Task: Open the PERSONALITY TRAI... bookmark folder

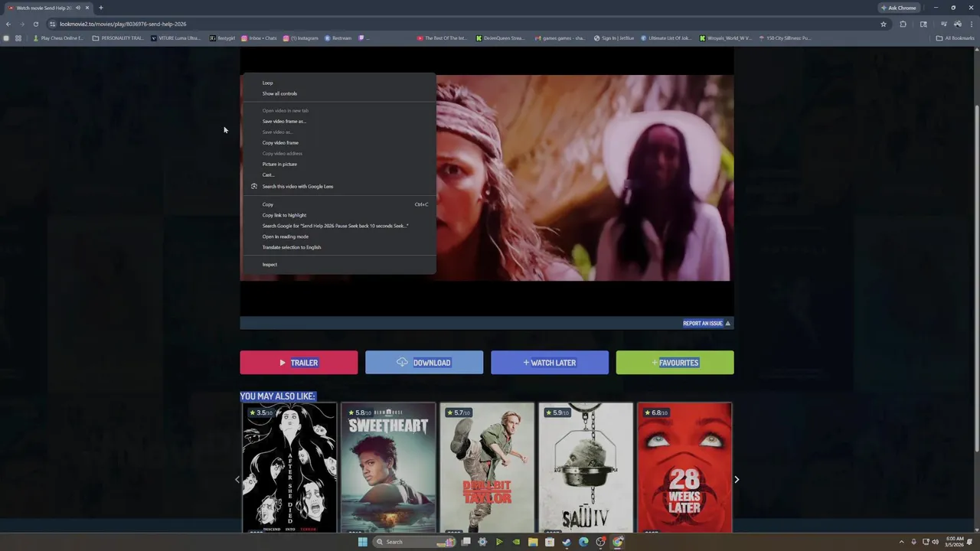Action: 118,38
